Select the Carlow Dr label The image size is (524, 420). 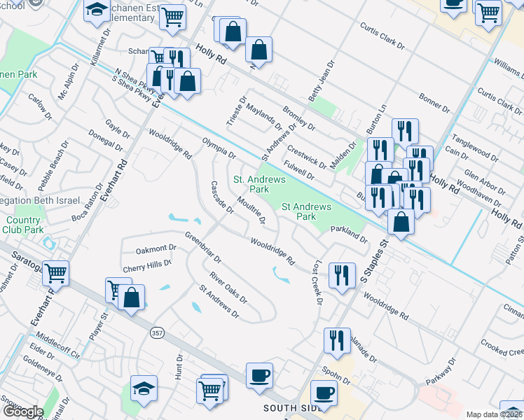click(40, 107)
